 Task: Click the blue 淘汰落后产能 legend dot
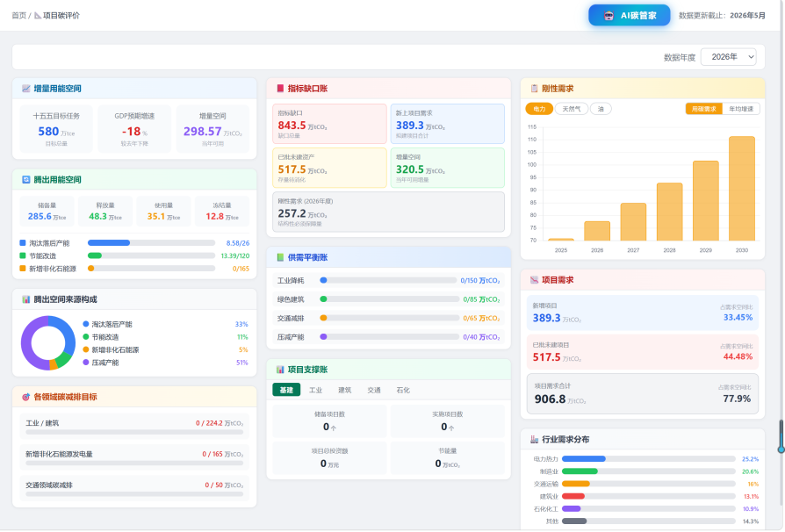click(86, 324)
